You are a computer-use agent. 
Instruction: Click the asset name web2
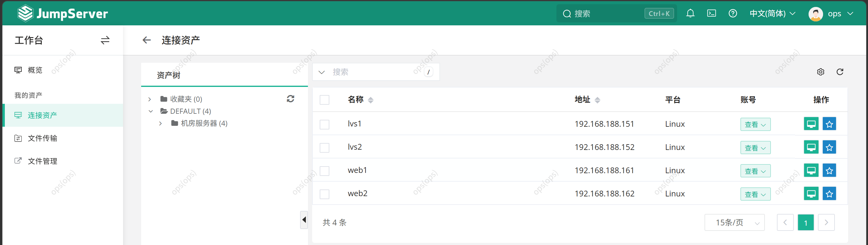[x=357, y=193]
